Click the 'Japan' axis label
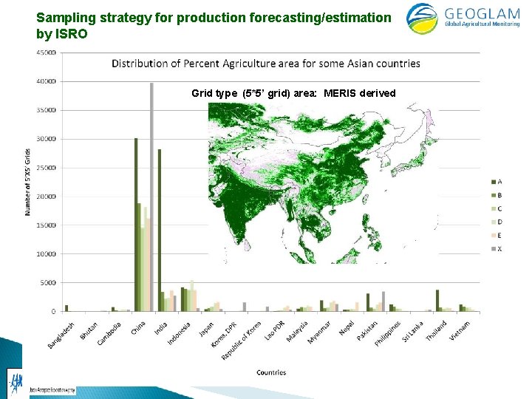532x399 pixels. pyautogui.click(x=206, y=329)
